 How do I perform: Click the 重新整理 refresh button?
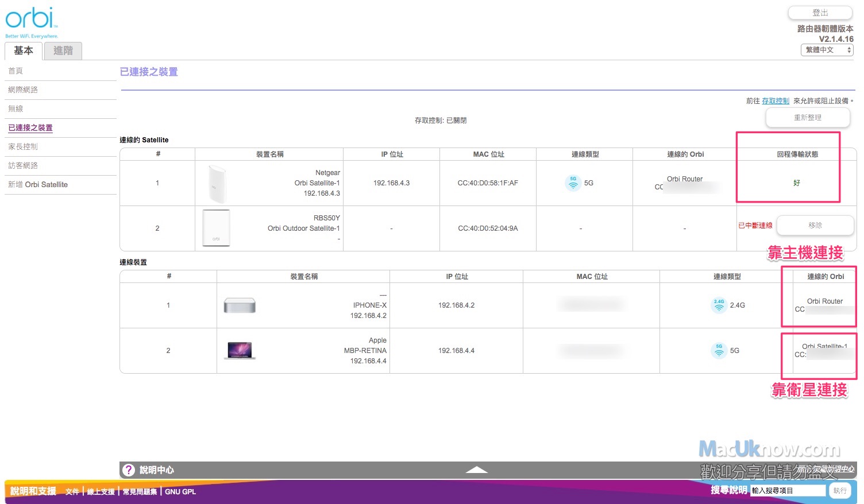tap(807, 118)
